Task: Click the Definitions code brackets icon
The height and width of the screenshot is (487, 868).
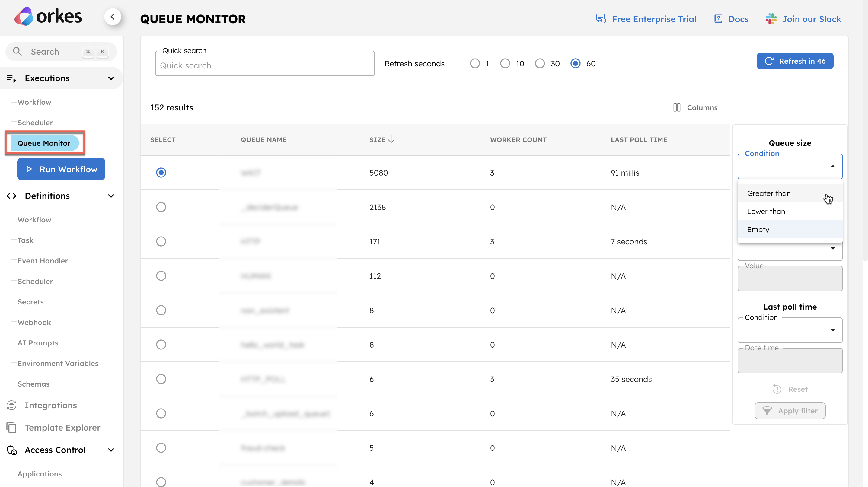Action: 11,196
